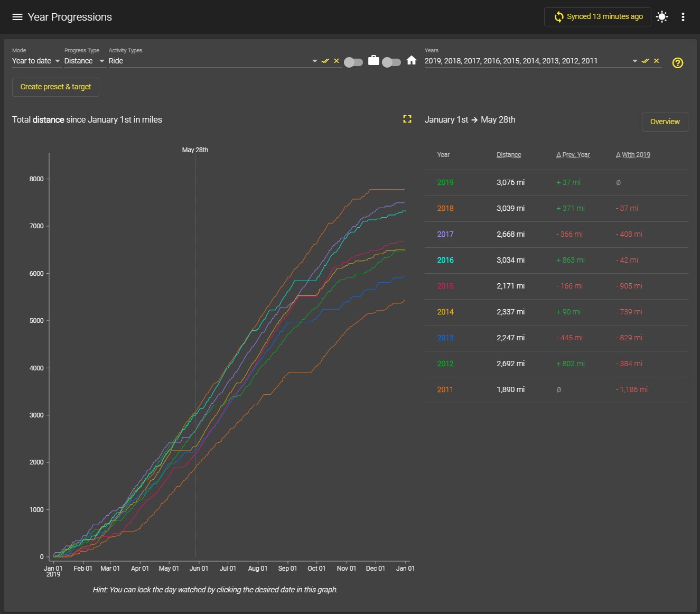
Task: Click the Overview button
Action: (x=665, y=122)
